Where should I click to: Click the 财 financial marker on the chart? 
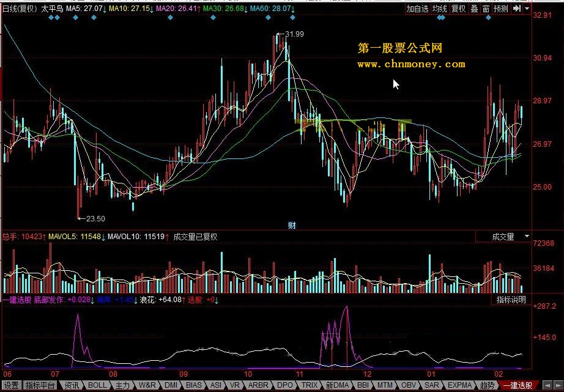292,226
